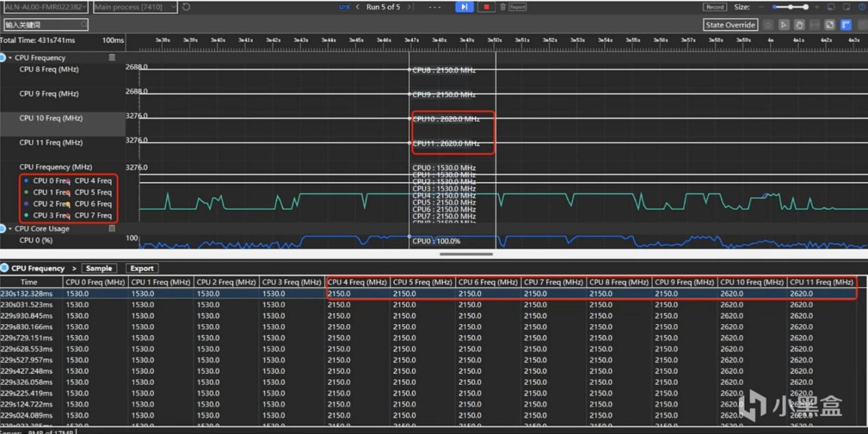
Task: Click the State Override button
Action: 731,25
